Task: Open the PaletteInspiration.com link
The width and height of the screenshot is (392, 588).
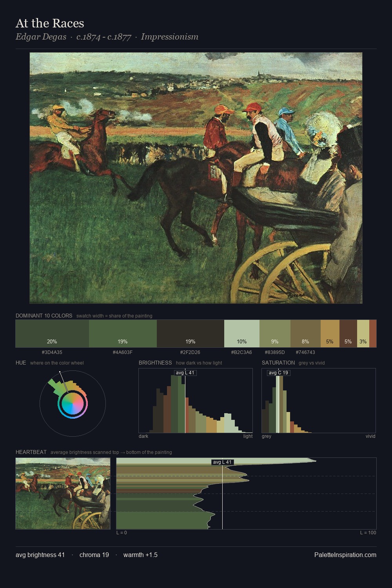Action: click(345, 555)
